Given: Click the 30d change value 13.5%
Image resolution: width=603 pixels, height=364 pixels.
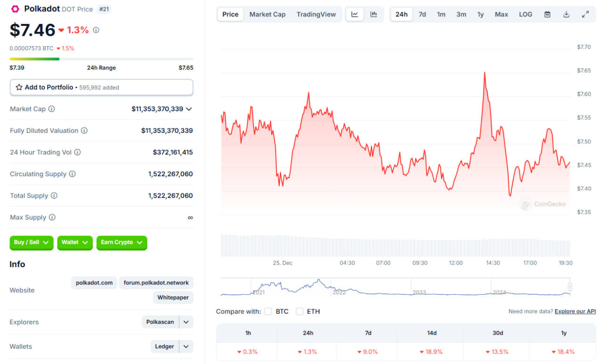Looking at the screenshot, I should tap(497, 352).
